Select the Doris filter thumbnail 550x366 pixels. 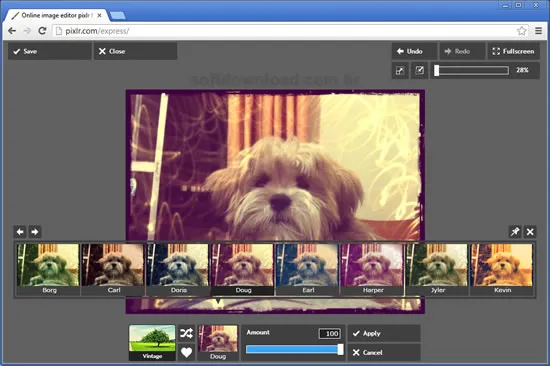[178, 269]
